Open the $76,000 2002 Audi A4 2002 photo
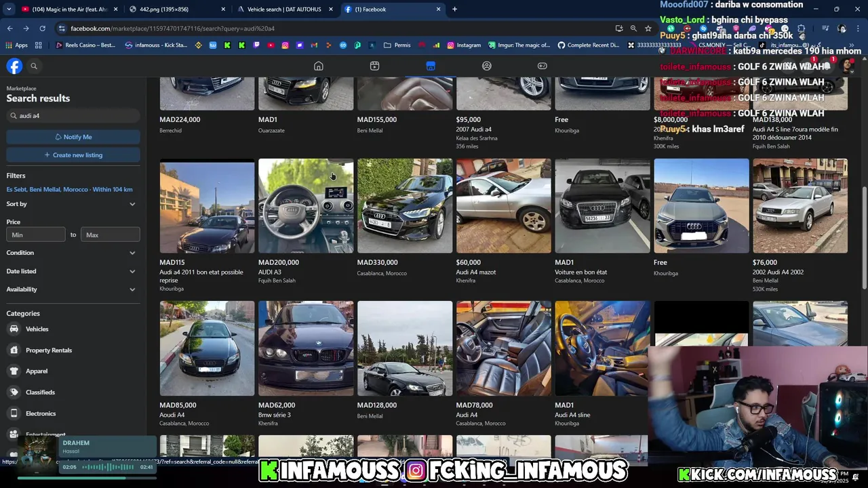Image resolution: width=868 pixels, height=488 pixels. (x=800, y=206)
